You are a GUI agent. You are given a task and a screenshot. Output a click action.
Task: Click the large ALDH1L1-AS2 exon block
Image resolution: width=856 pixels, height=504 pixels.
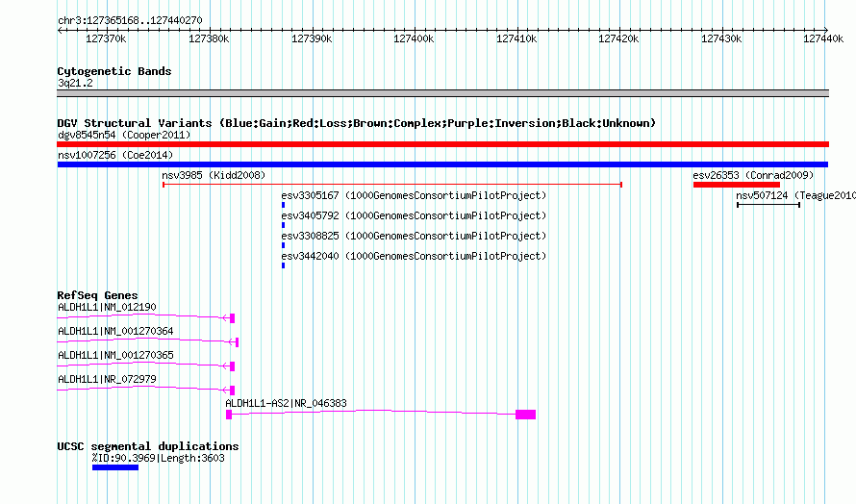click(526, 415)
